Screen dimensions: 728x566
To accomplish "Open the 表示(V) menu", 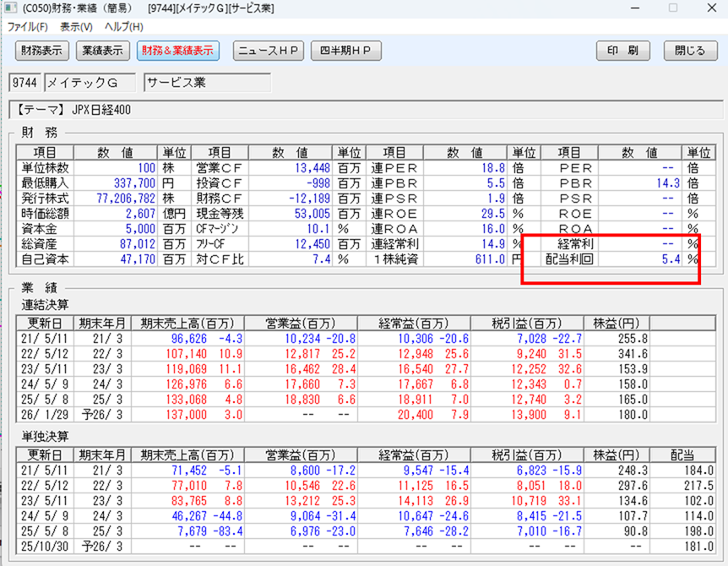I will tap(77, 26).
